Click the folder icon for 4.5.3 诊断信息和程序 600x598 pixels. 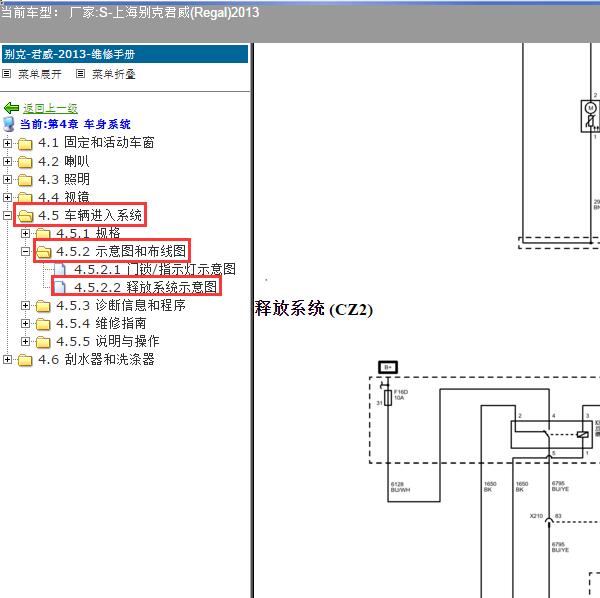tap(43, 306)
